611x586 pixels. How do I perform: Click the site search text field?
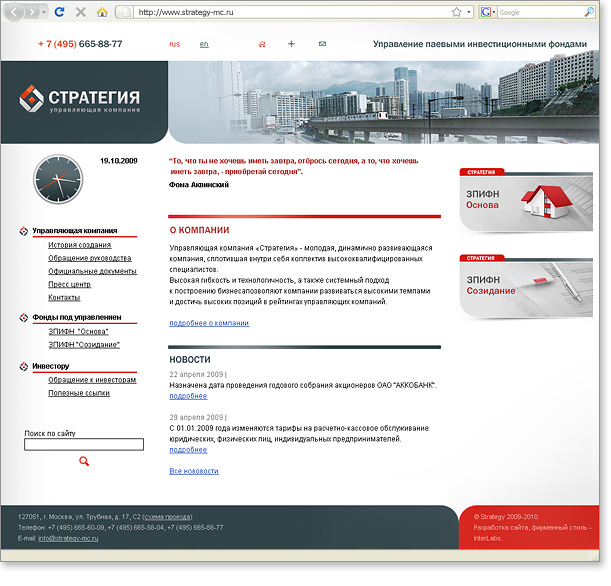click(x=84, y=445)
